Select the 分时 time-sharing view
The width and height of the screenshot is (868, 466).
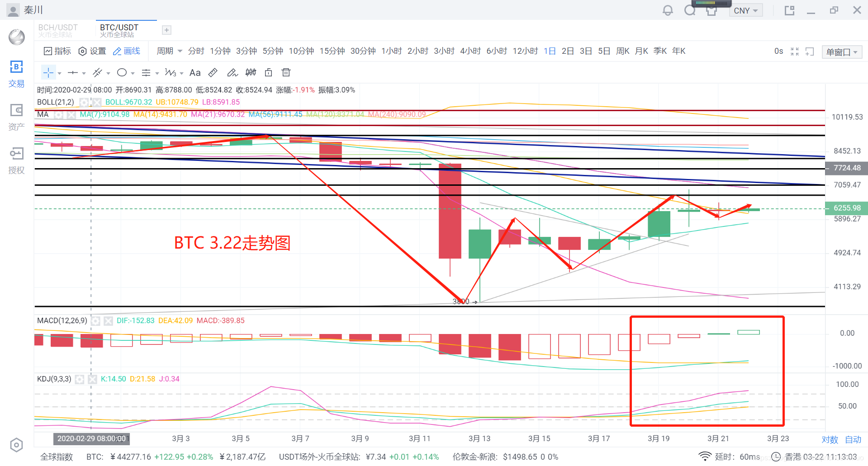pos(196,51)
